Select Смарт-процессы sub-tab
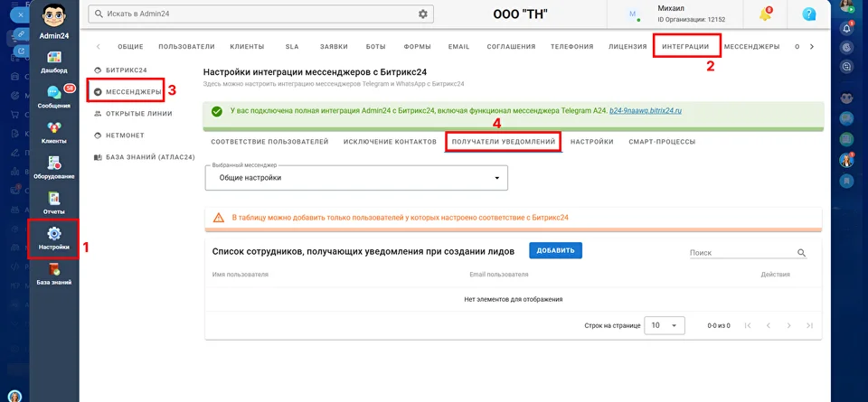Image resolution: width=868 pixels, height=402 pixels. coord(662,142)
